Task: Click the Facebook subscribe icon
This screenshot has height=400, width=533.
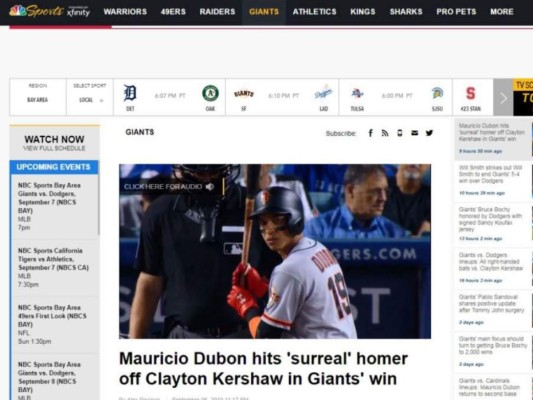Action: click(x=371, y=133)
